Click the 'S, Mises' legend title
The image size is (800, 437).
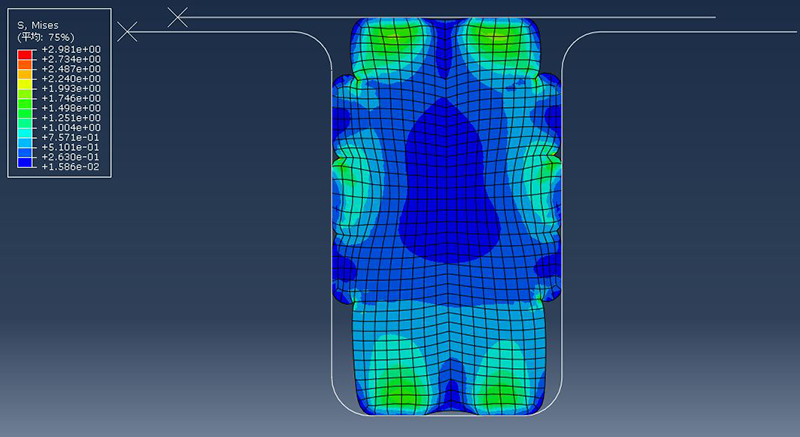click(40, 25)
